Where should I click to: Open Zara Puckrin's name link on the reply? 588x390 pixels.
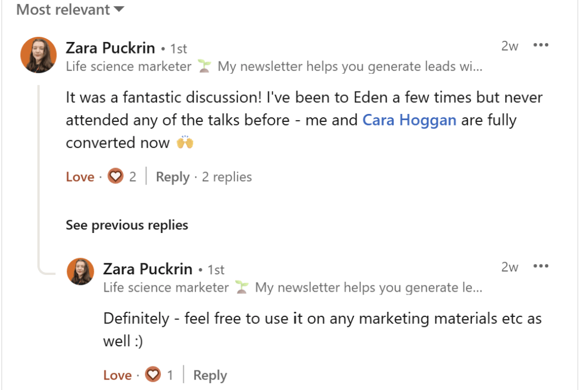click(x=148, y=269)
